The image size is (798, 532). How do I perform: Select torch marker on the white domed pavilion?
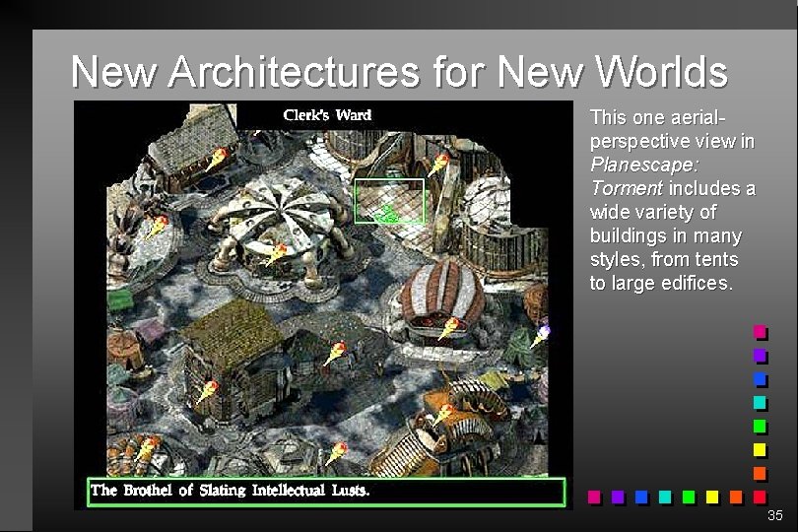pos(277,254)
